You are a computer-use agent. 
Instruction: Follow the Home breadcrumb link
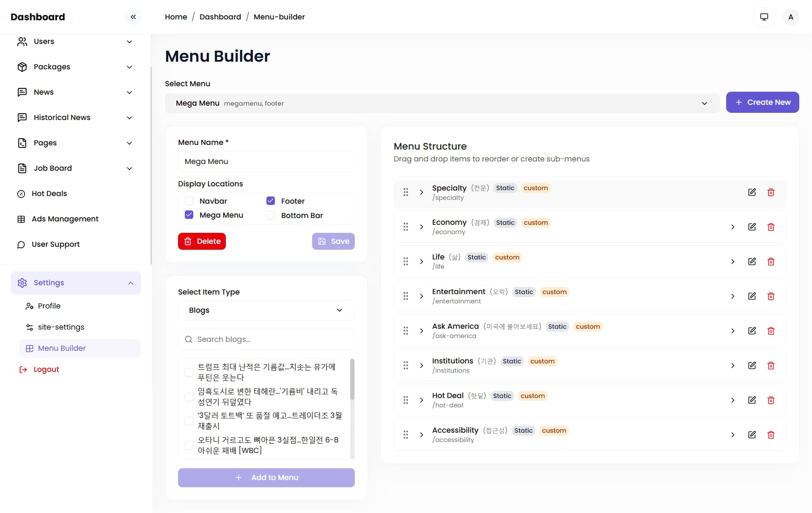[x=176, y=17]
